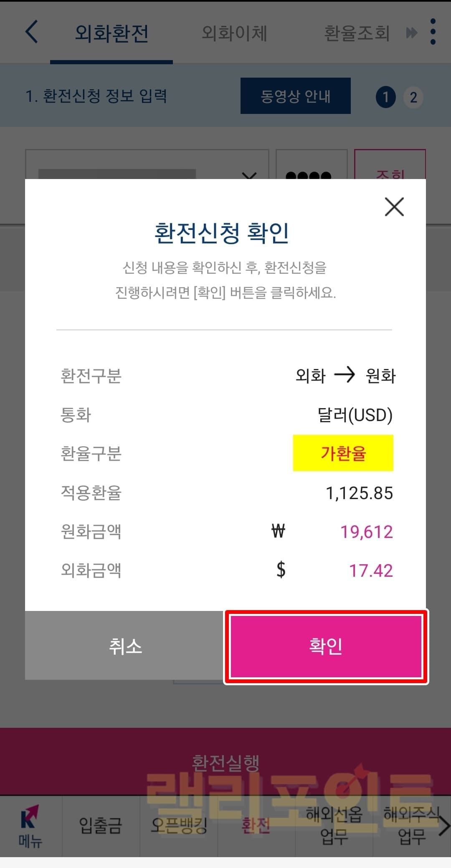Open 오픈뱅킹 in bottom navigation
This screenshot has width=451, height=868.
click(x=179, y=825)
